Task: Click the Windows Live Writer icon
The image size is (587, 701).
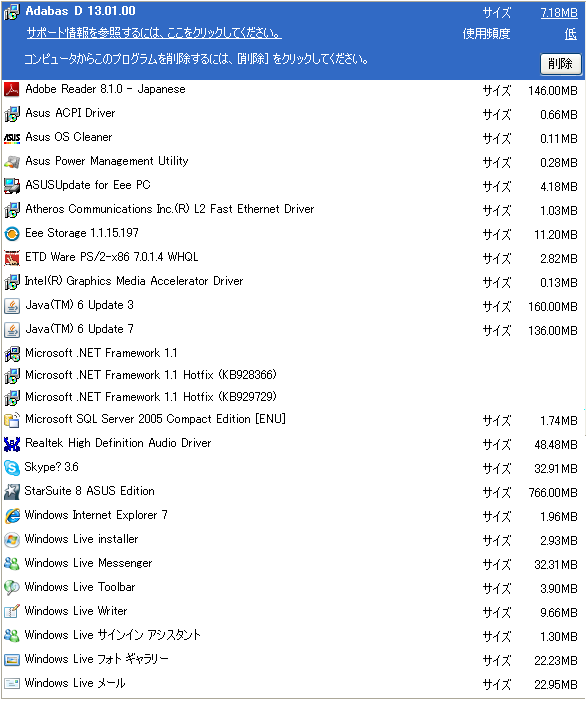Action: point(12,612)
